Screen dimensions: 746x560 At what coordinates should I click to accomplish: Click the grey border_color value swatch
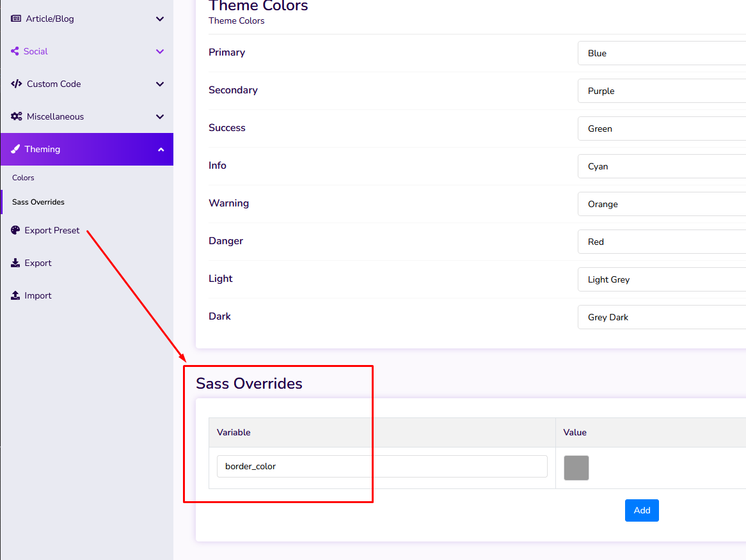click(x=576, y=468)
